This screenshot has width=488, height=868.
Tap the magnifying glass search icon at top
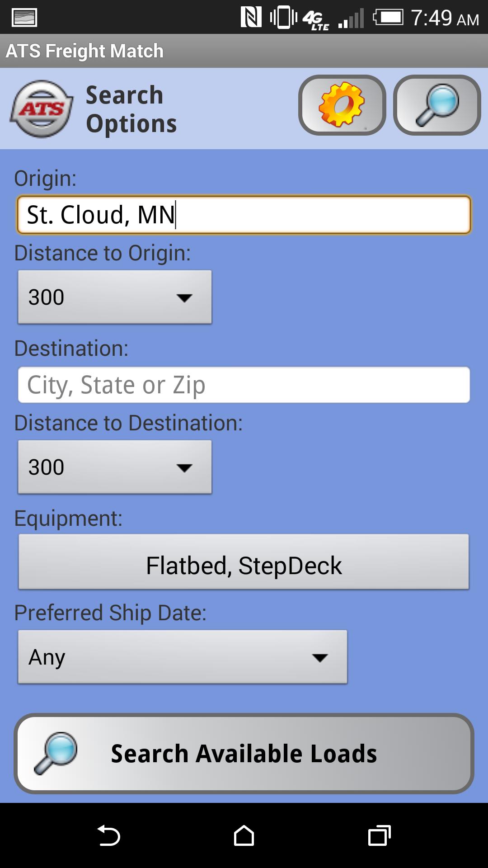(437, 105)
